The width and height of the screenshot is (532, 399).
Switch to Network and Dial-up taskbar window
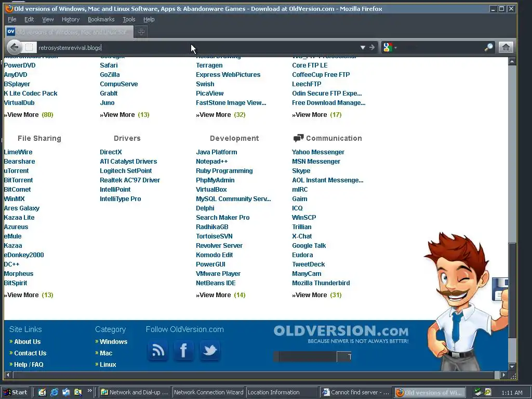click(x=135, y=392)
